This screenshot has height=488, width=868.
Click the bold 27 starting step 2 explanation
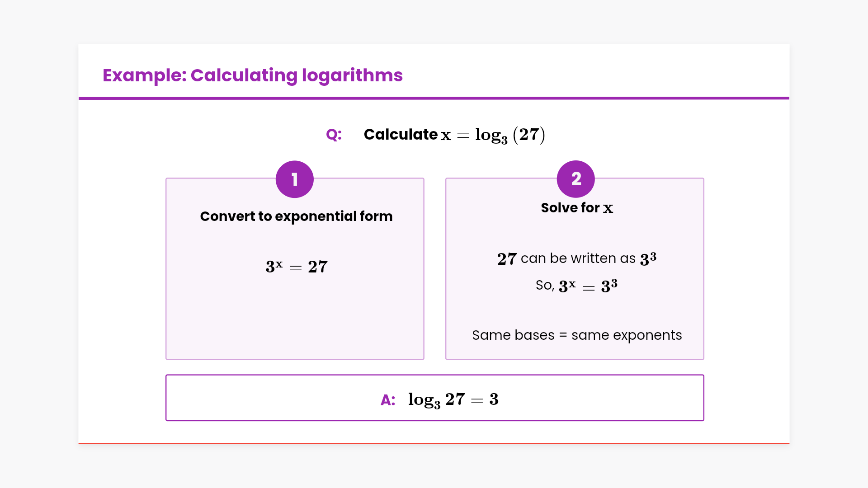507,259
